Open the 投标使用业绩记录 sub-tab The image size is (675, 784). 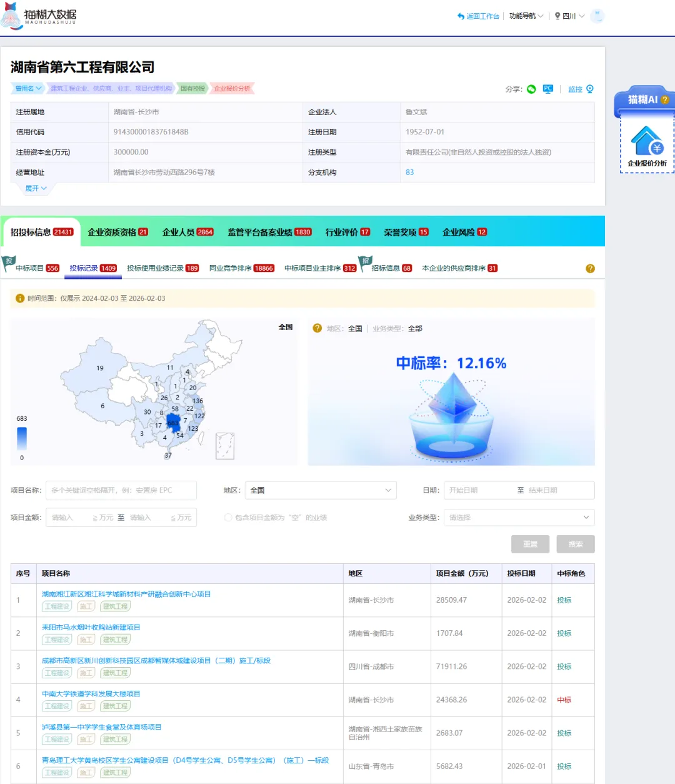(x=163, y=268)
